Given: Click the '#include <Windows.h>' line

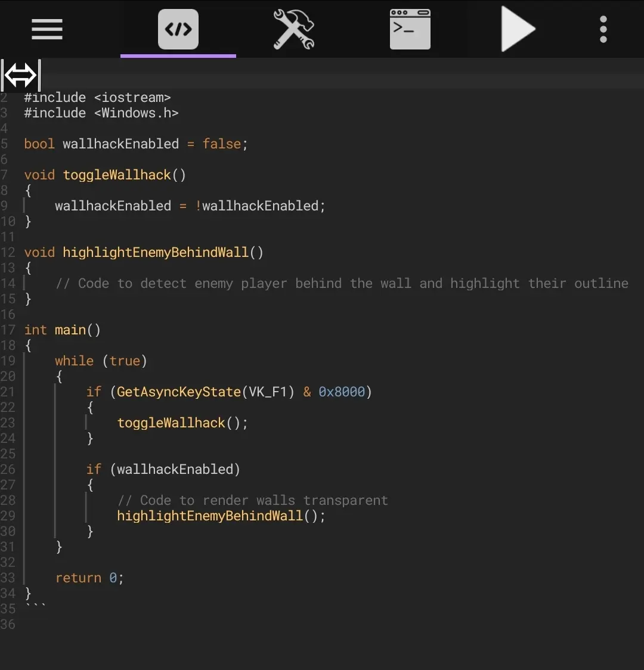Looking at the screenshot, I should [101, 113].
